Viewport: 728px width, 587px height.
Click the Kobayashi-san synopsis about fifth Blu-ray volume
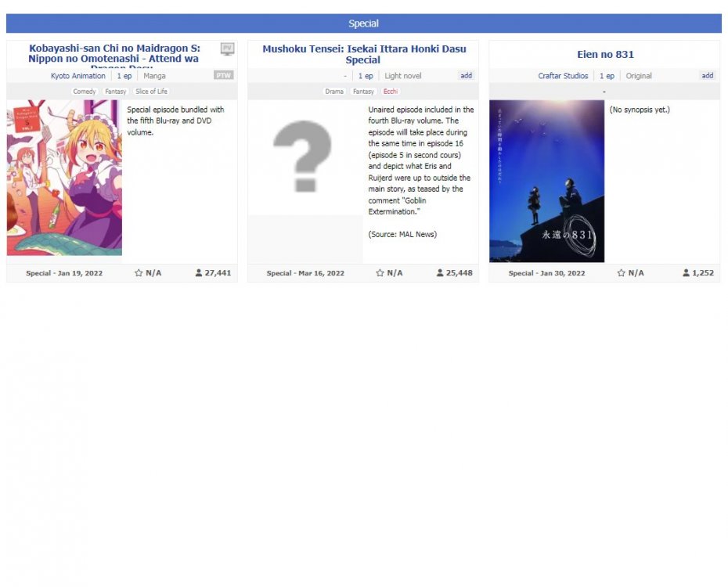[175, 121]
